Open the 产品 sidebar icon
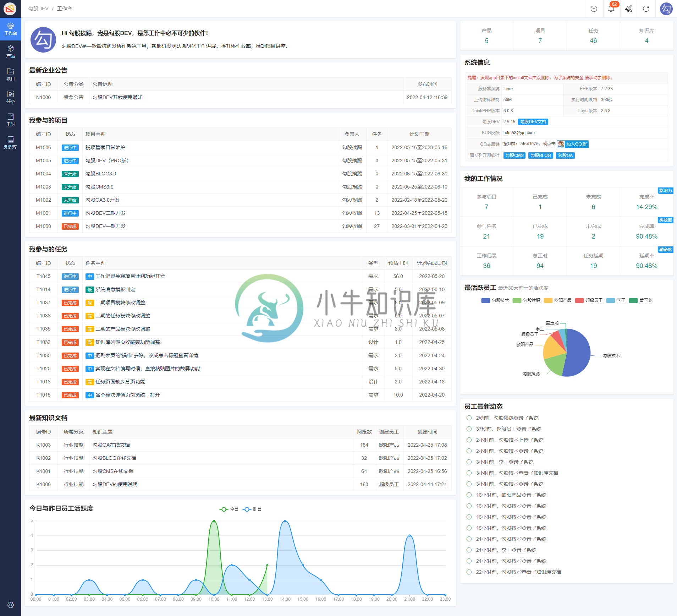The width and height of the screenshot is (677, 616). 11,52
